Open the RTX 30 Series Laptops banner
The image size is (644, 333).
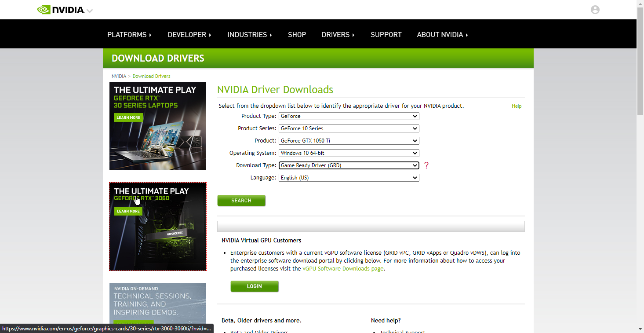point(158,126)
